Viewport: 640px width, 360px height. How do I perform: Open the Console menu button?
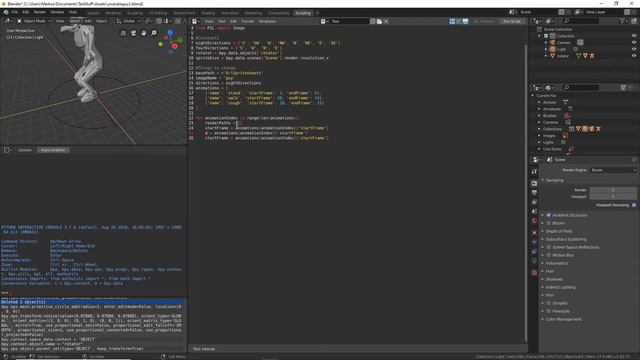pyautogui.click(x=24, y=150)
